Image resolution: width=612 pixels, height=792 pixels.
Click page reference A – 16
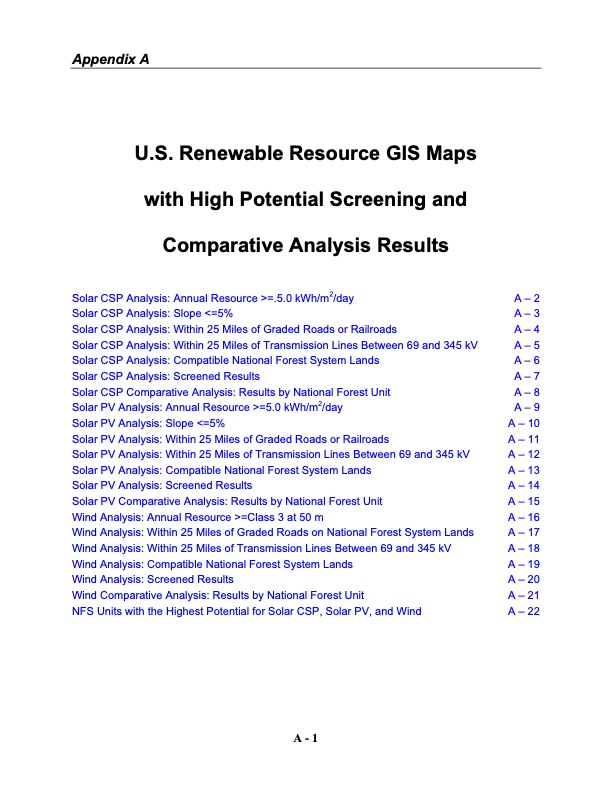pyautogui.click(x=524, y=517)
